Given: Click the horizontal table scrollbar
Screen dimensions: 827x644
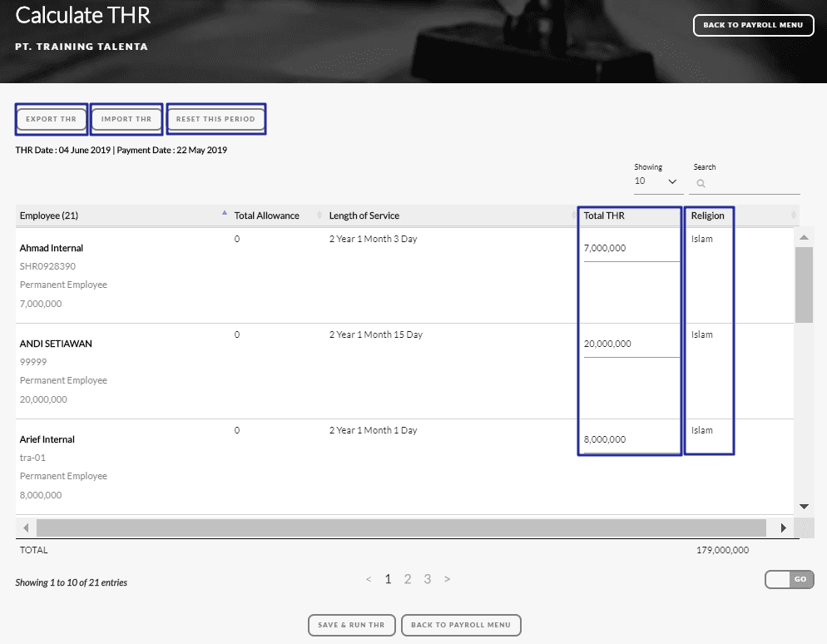Looking at the screenshot, I should [399, 528].
